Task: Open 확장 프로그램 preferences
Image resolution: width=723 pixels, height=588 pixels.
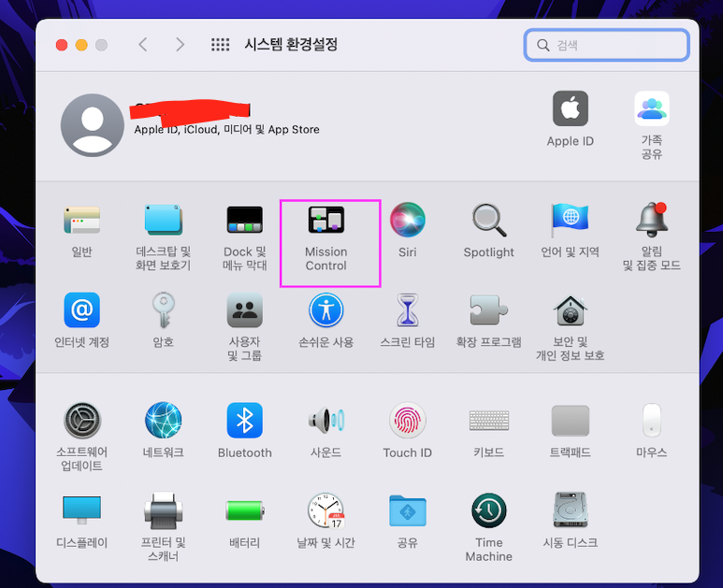Action: 489,309
